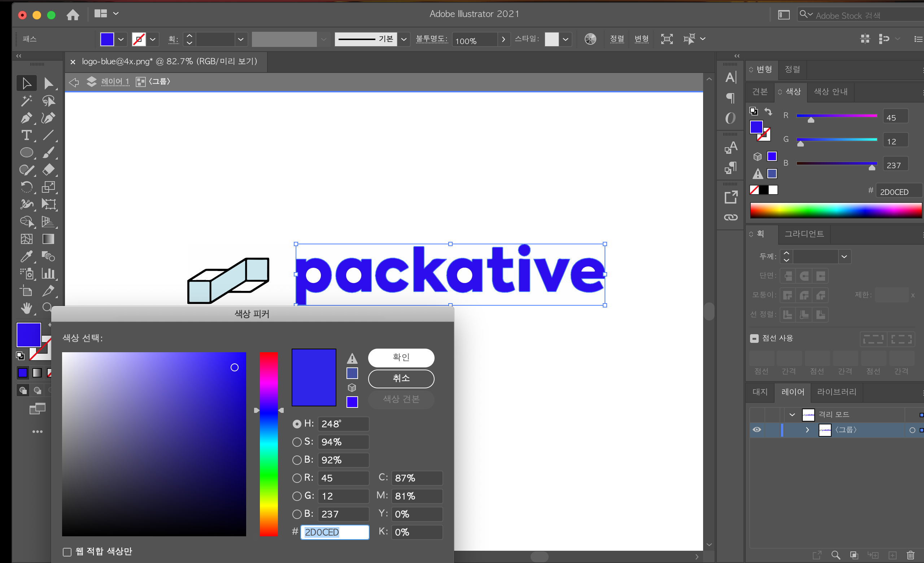Collapse the 격리 모드 layer
924x563 pixels.
click(792, 415)
